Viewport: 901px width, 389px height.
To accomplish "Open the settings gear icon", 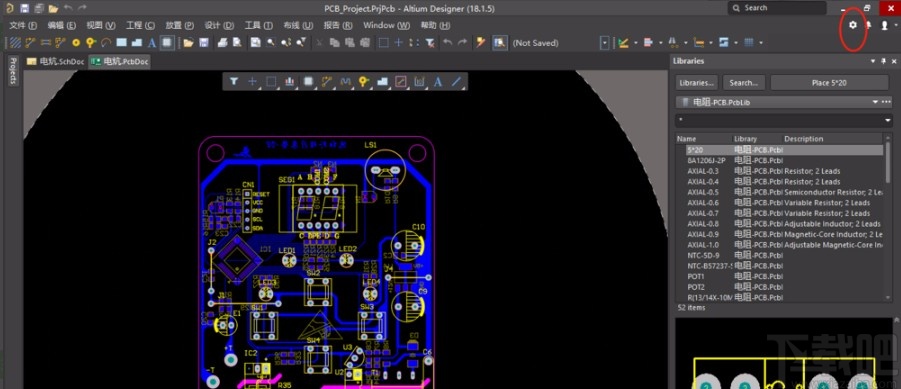I will (853, 25).
